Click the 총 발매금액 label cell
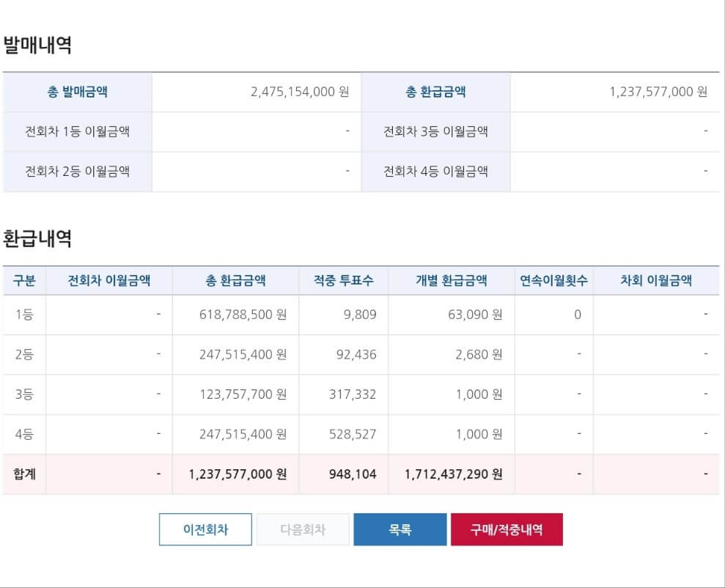Viewport: 725px width, 588px height. 77,92
